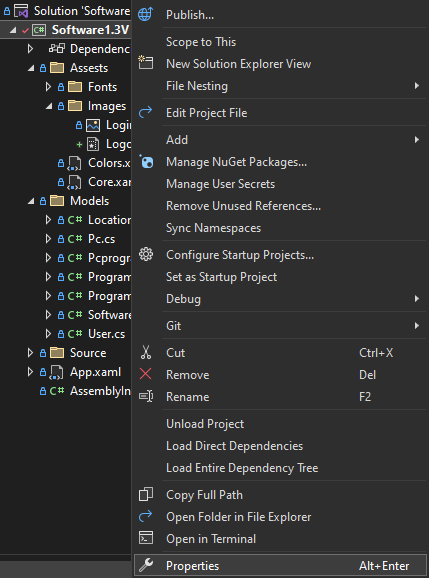Click the Fonts folder icon
Image resolution: width=429 pixels, height=578 pixels.
(75, 87)
